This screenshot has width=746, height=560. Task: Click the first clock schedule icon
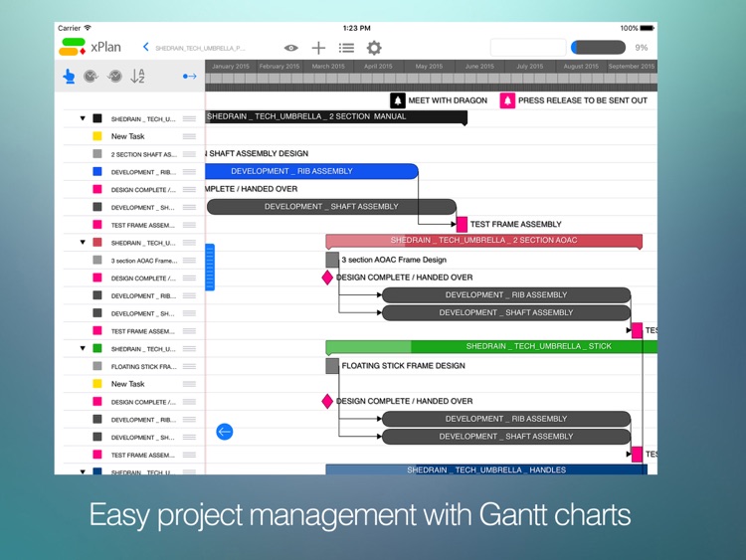coord(91,76)
